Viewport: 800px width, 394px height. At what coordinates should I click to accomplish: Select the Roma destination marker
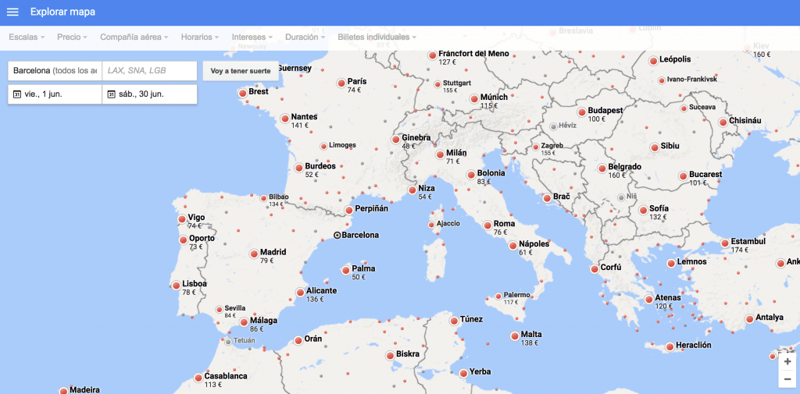click(x=488, y=225)
